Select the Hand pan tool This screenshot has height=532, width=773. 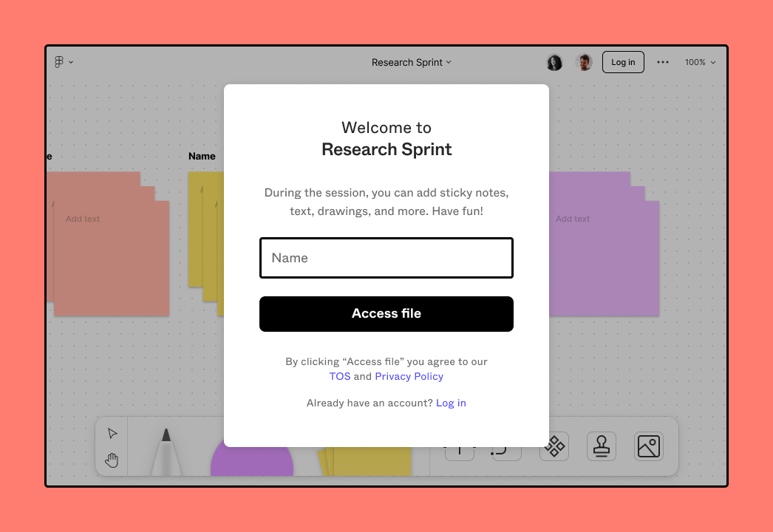(x=112, y=461)
